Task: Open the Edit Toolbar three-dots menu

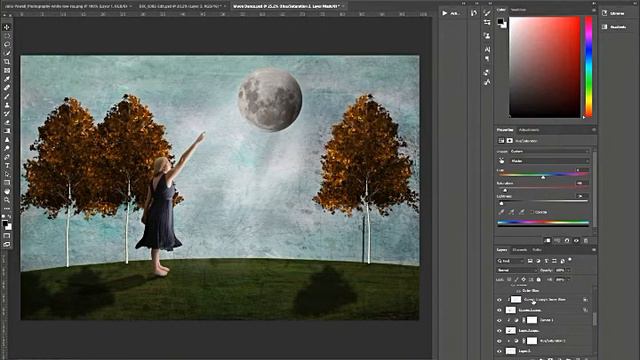Action: pyautogui.click(x=7, y=209)
